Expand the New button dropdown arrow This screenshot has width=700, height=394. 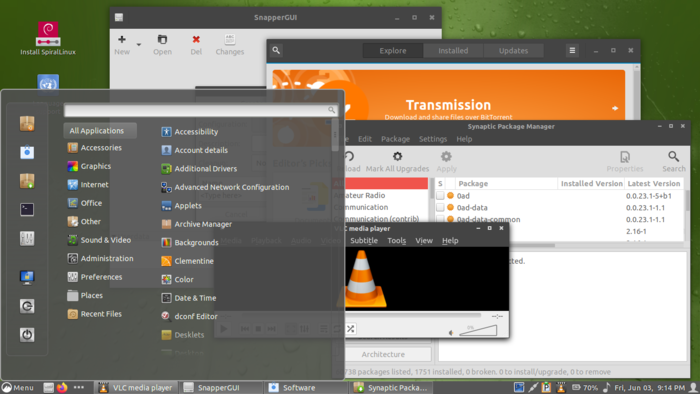(x=139, y=45)
